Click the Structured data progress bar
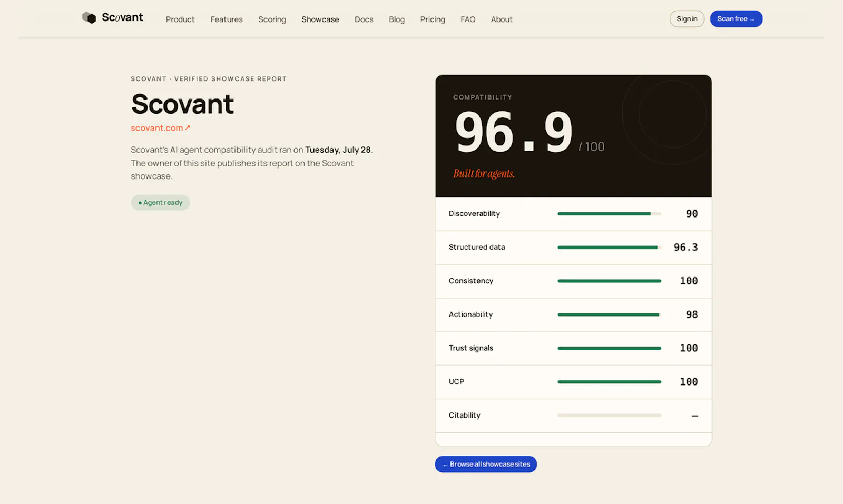The image size is (843, 504). pos(609,248)
